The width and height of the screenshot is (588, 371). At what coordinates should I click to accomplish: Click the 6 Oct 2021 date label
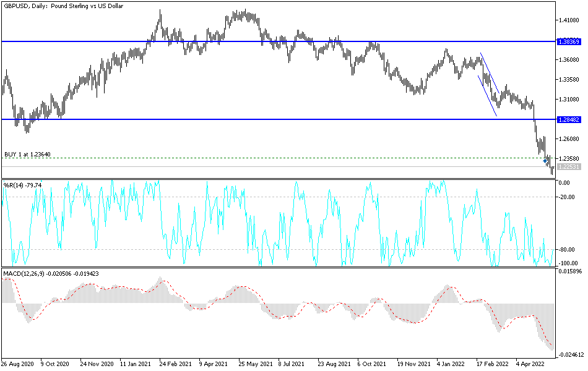pos(371,364)
